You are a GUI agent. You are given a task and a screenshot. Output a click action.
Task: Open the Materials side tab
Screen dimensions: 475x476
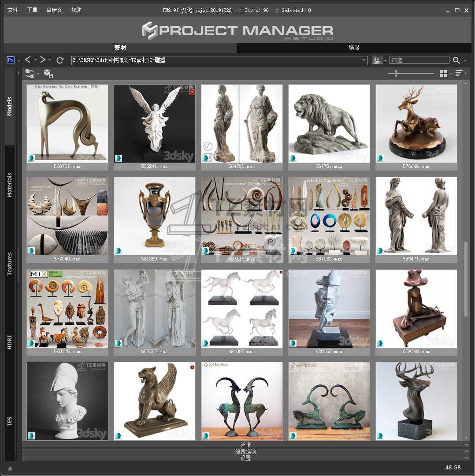coord(10,185)
